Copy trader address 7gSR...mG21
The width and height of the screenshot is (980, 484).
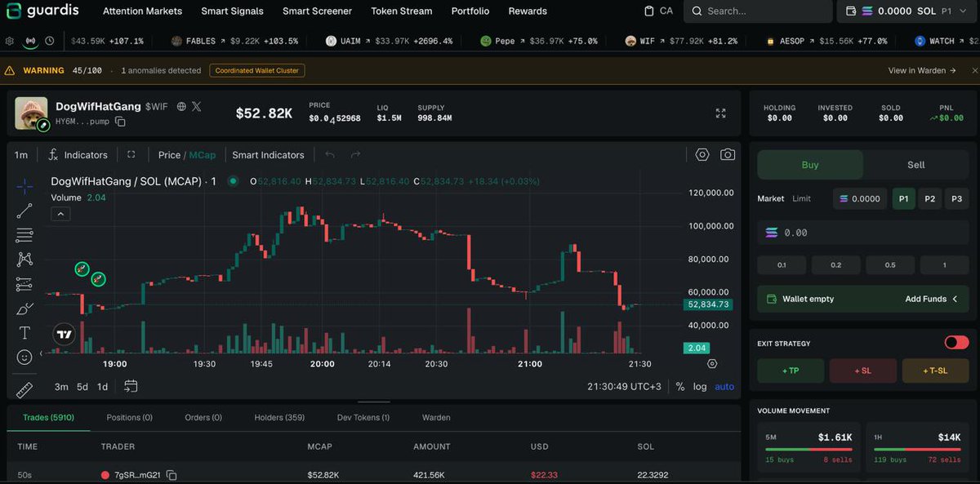click(171, 475)
